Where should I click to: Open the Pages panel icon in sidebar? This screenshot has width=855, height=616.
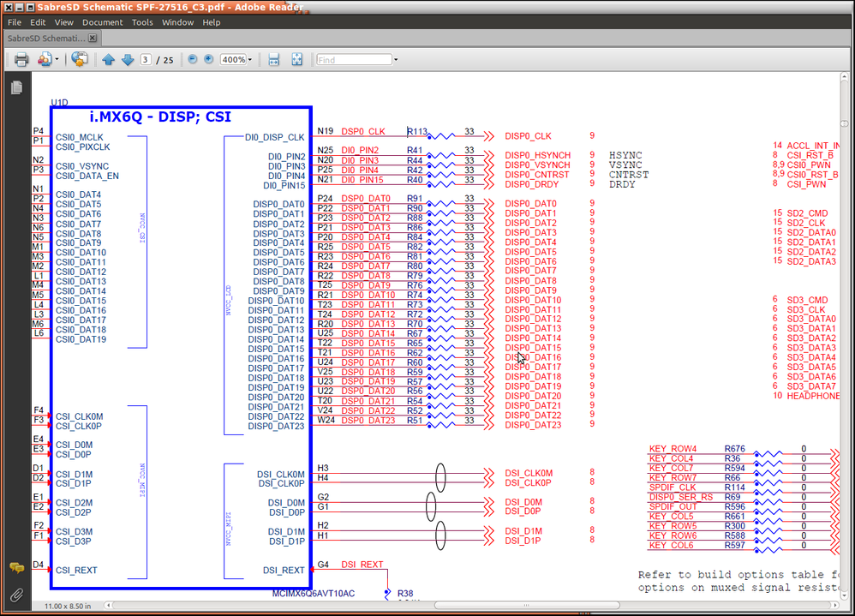click(16, 87)
